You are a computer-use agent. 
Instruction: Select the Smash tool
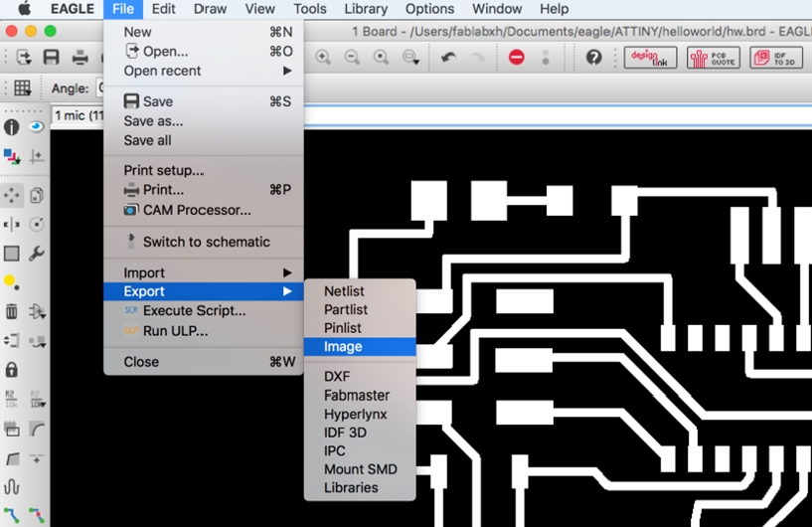pyautogui.click(x=11, y=429)
